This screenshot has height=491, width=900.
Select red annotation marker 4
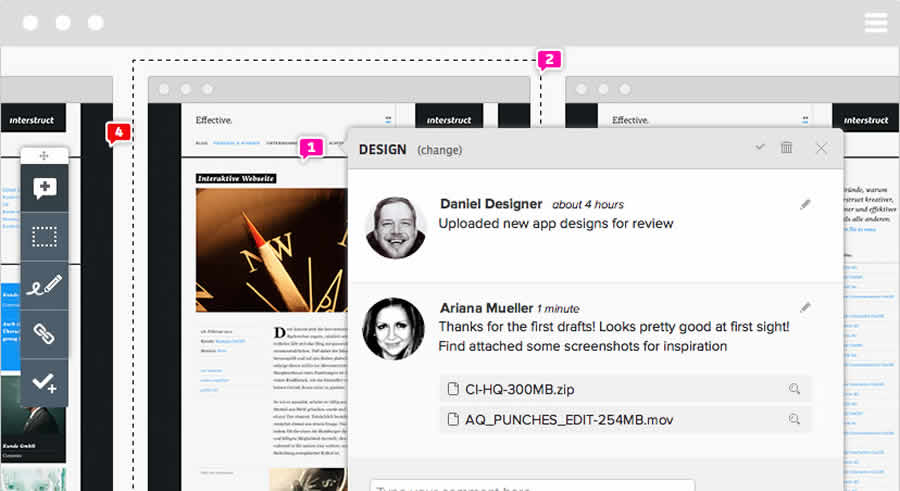tap(119, 132)
